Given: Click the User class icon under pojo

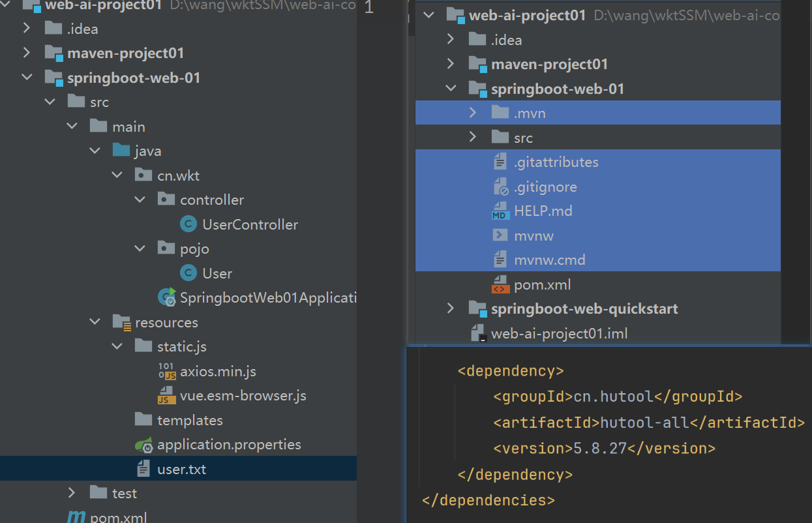Looking at the screenshot, I should coord(188,274).
